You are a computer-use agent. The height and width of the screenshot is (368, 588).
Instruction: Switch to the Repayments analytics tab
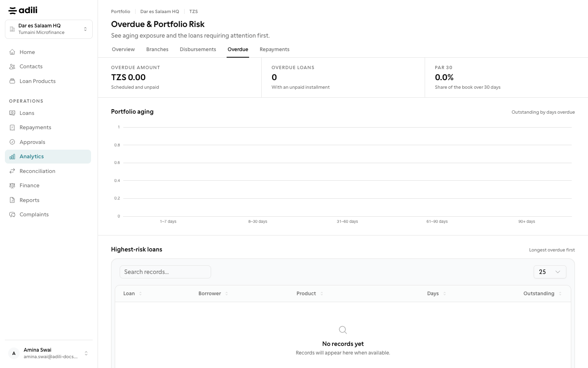(x=274, y=49)
